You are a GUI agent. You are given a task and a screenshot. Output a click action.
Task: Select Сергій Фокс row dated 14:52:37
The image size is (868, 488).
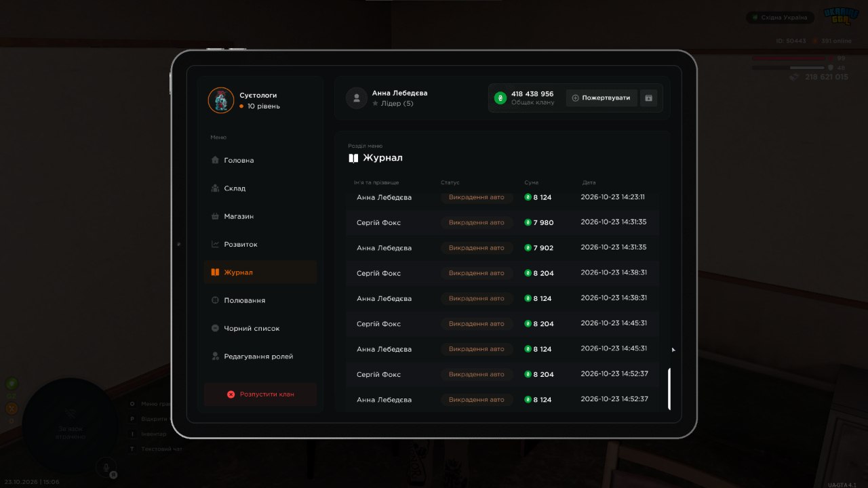[502, 374]
